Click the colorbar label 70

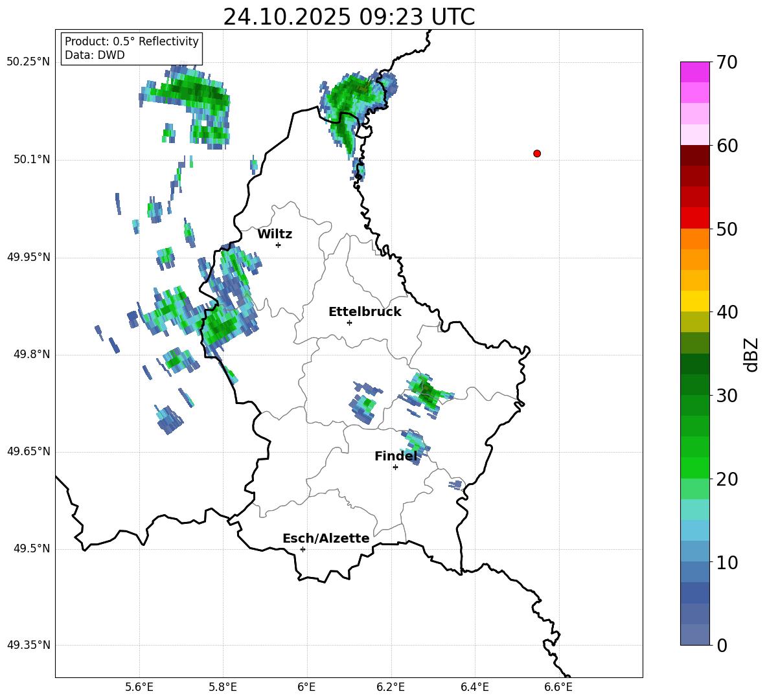pyautogui.click(x=727, y=62)
